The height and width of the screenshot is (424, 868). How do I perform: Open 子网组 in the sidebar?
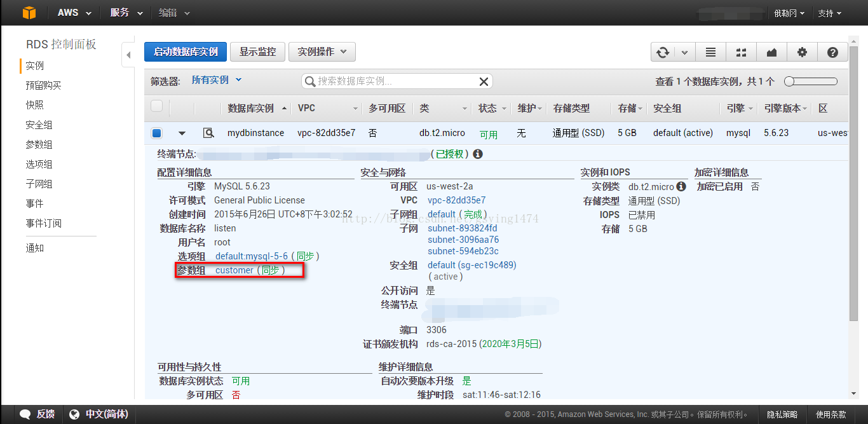click(x=39, y=184)
